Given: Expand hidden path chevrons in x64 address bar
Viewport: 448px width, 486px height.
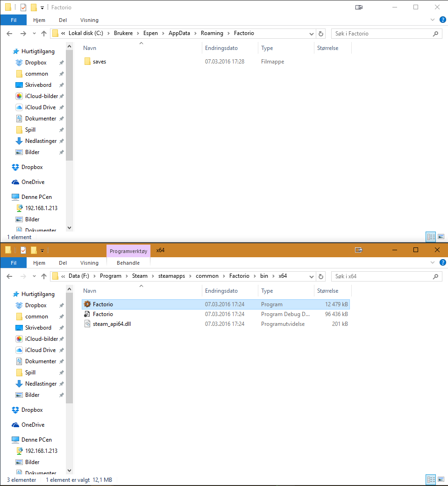Looking at the screenshot, I should click(63, 276).
